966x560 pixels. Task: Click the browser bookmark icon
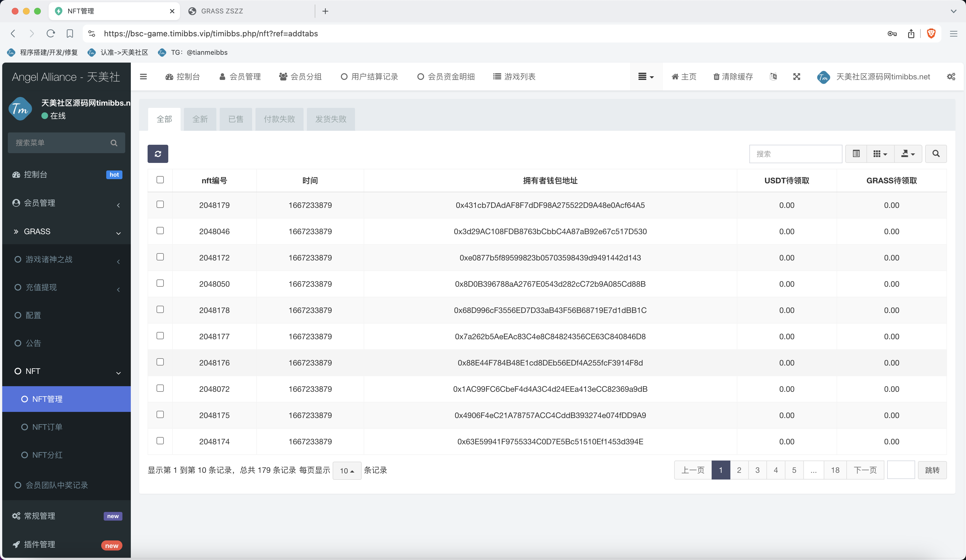click(70, 34)
